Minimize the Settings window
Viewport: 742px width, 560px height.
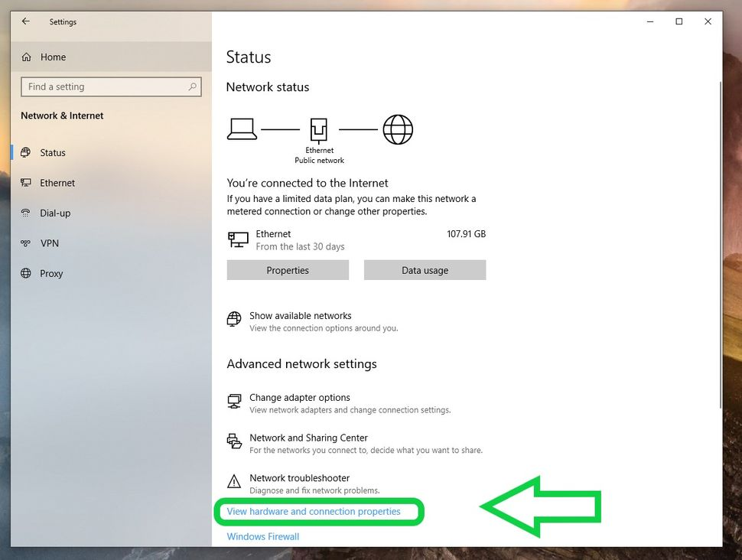point(650,21)
